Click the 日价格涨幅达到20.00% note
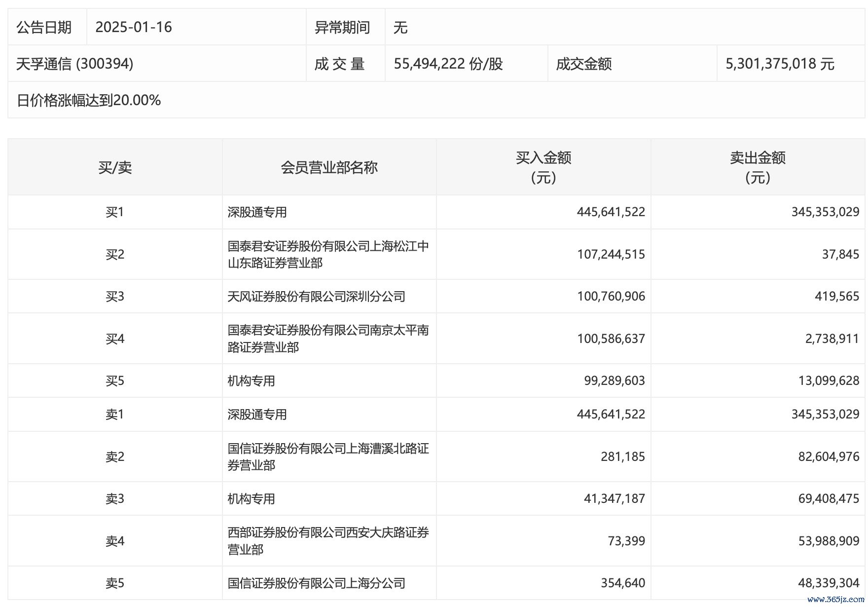 [x=89, y=100]
